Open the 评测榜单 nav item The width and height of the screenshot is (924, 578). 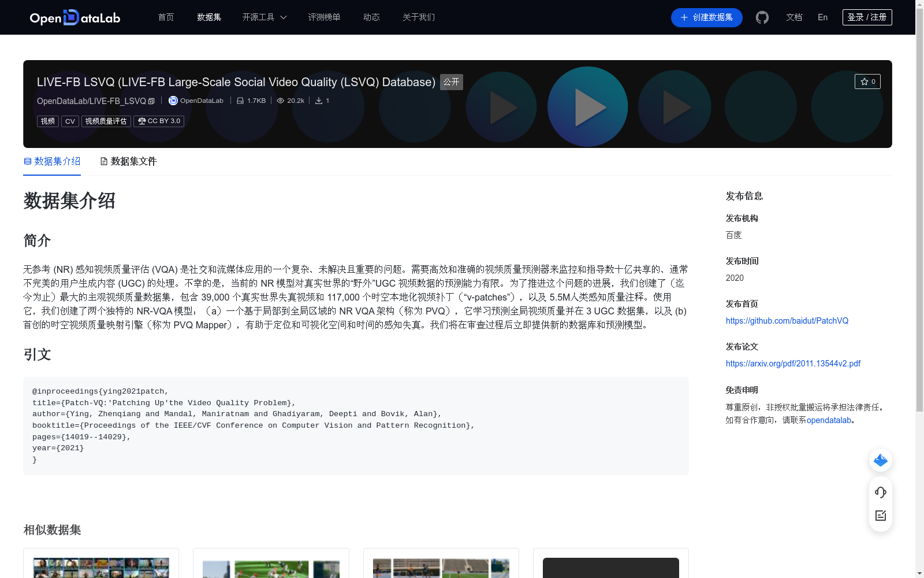[324, 17]
